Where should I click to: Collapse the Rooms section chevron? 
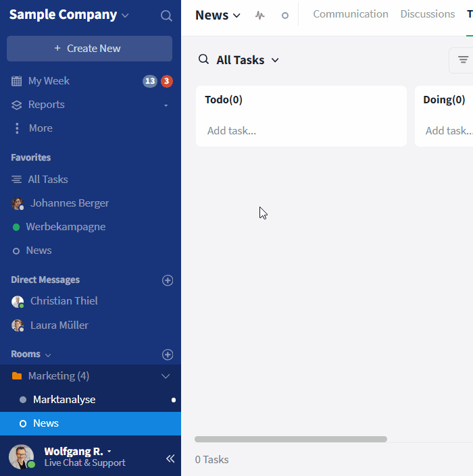click(x=48, y=355)
